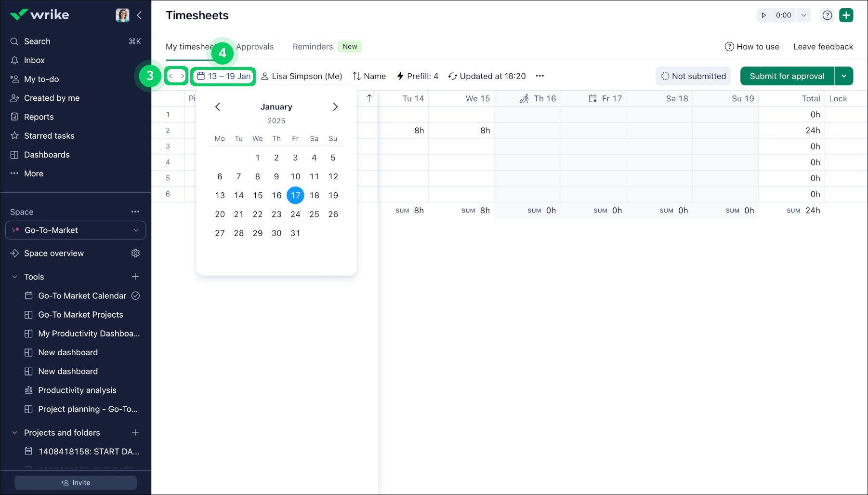The image size is (868, 495).
Task: Add new item to Projects and folders
Action: click(x=135, y=433)
